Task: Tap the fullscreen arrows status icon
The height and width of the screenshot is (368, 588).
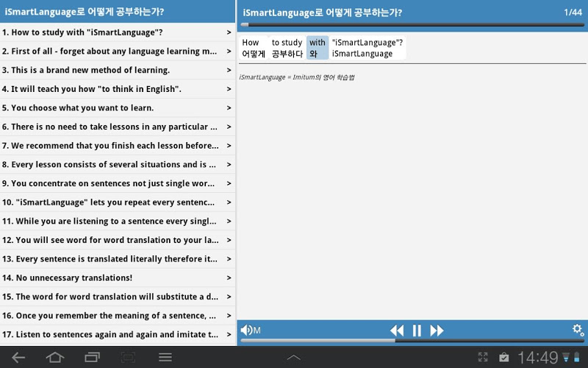Action: click(483, 357)
